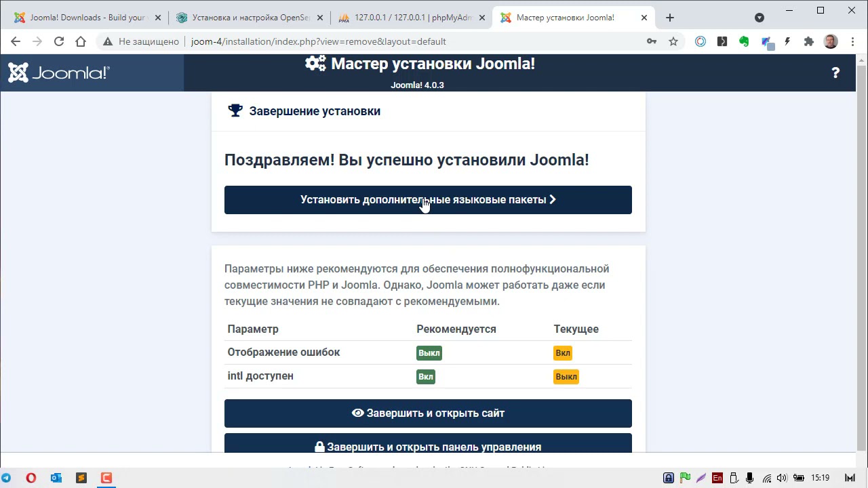This screenshot has height=488, width=868.
Task: Click Завершить и открыть панель управления button
Action: pos(428,443)
